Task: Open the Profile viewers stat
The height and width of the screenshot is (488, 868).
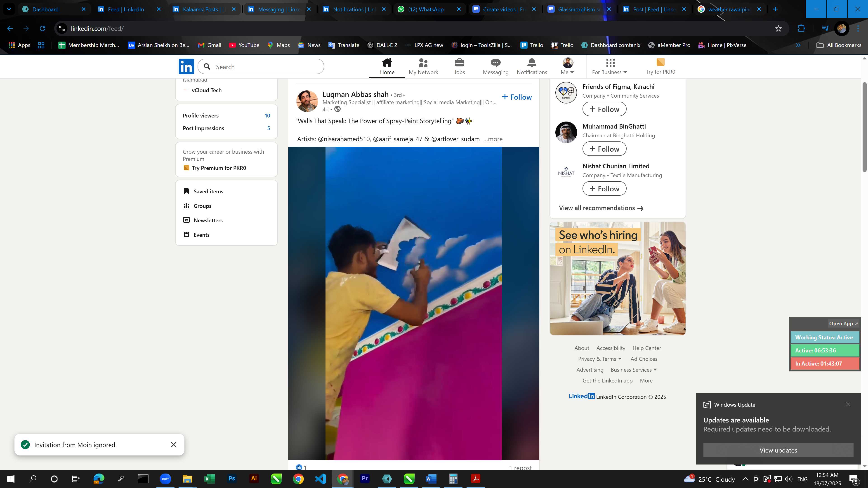Action: [226, 115]
